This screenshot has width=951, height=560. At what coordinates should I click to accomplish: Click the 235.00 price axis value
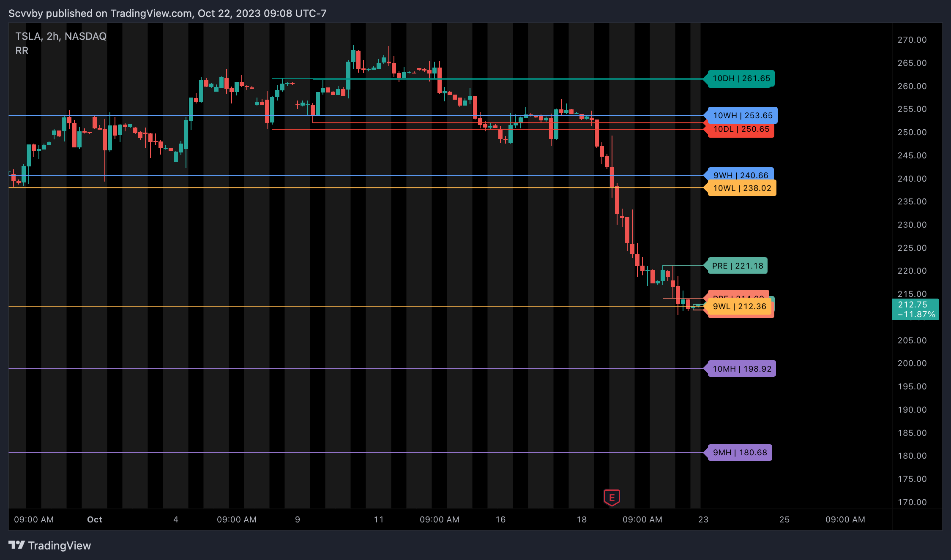pyautogui.click(x=912, y=201)
